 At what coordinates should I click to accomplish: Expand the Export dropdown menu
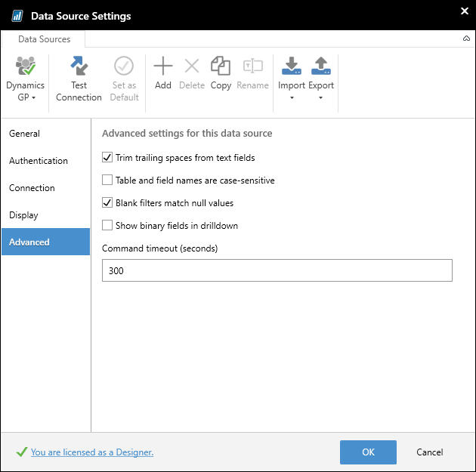pyautogui.click(x=321, y=97)
